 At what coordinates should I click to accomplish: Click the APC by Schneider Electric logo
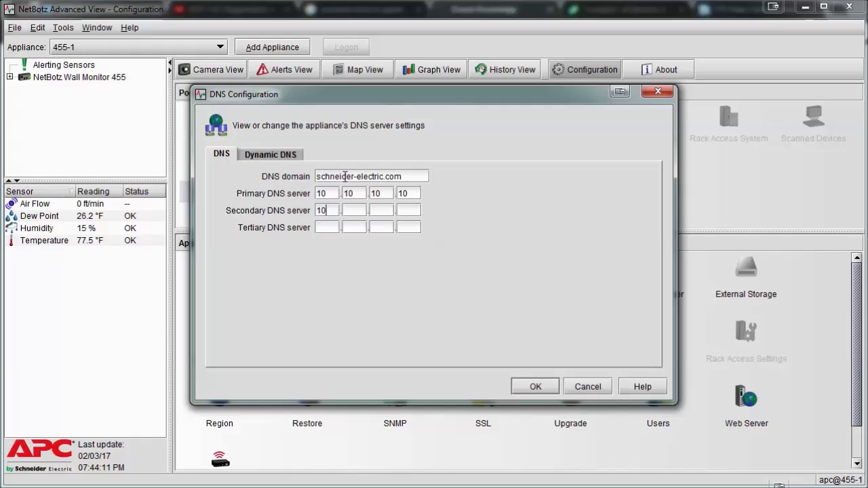39,455
